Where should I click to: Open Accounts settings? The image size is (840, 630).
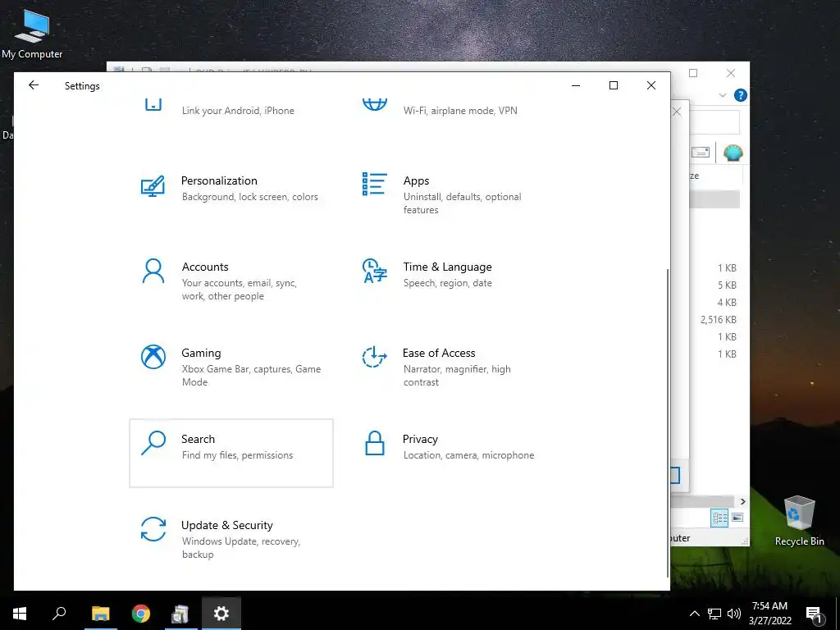click(x=231, y=281)
